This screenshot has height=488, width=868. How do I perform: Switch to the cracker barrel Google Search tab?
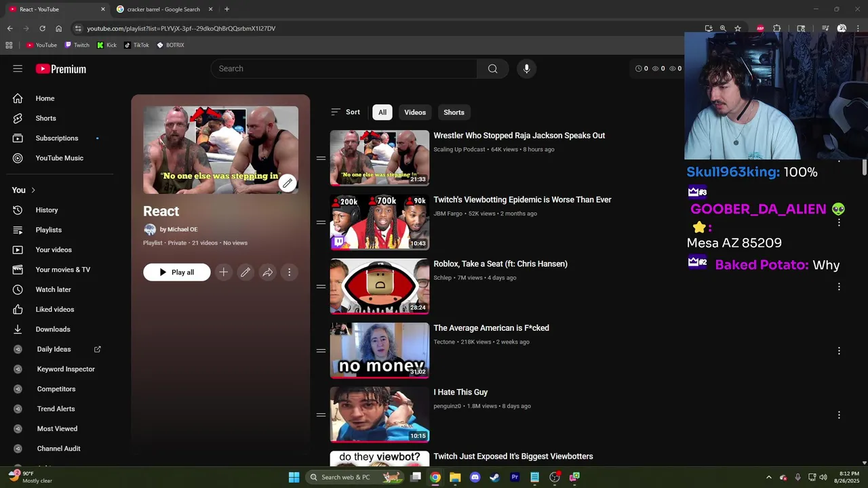pyautogui.click(x=163, y=9)
